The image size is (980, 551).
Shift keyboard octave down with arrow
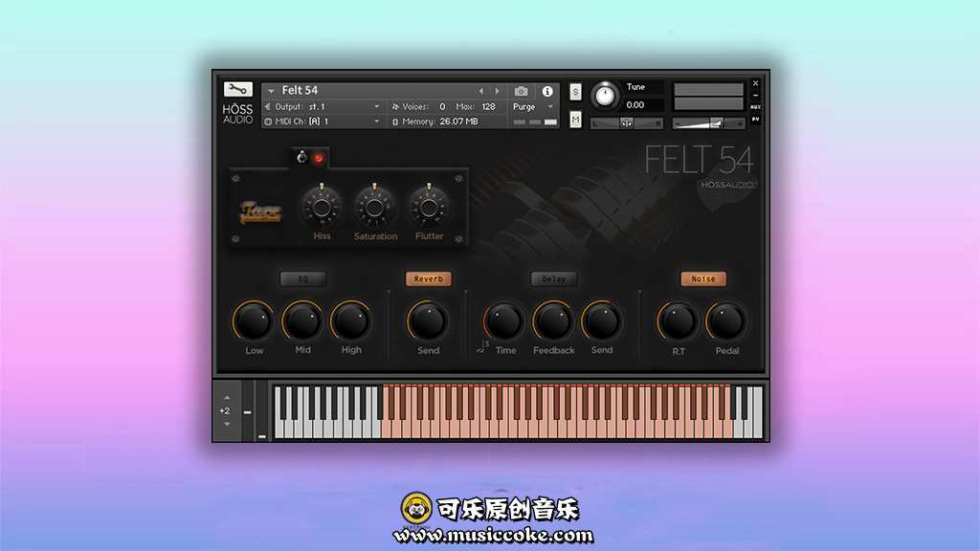[x=227, y=424]
